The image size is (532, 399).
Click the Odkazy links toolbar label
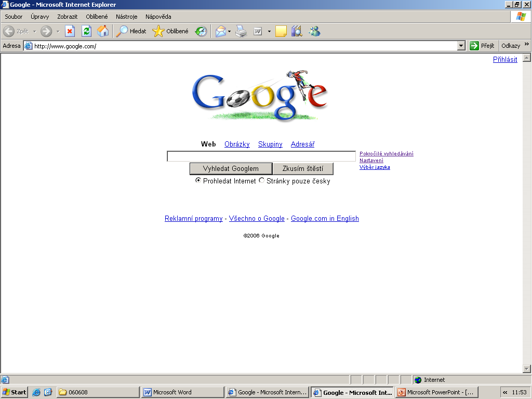coord(511,46)
